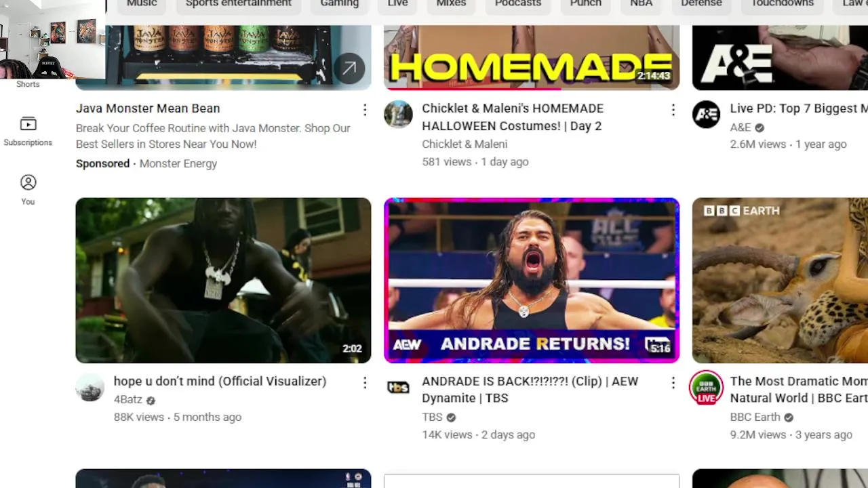Play the HOMEMADE costumes thumbnail

click(532, 58)
